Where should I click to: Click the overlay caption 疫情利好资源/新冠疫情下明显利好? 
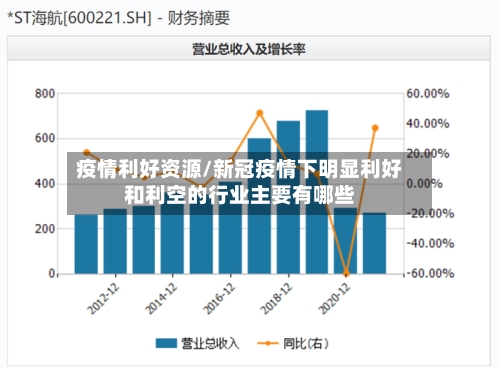pyautogui.click(x=239, y=169)
